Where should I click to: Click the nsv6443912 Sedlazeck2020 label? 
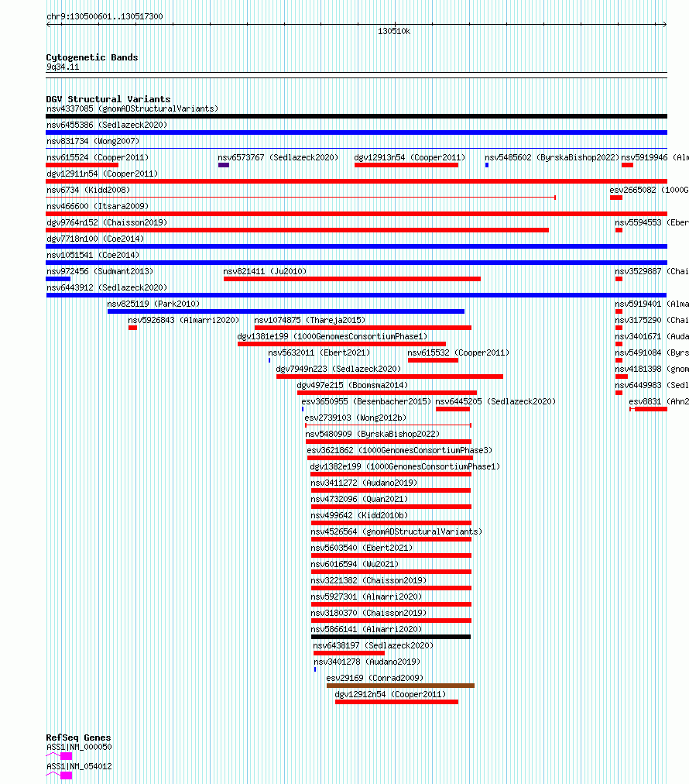point(107,287)
